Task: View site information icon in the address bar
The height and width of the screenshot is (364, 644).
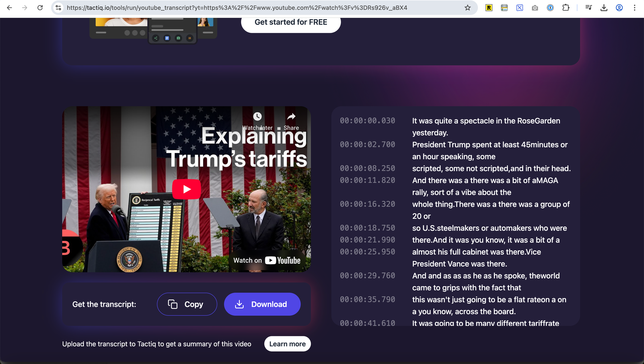Action: pyautogui.click(x=58, y=8)
